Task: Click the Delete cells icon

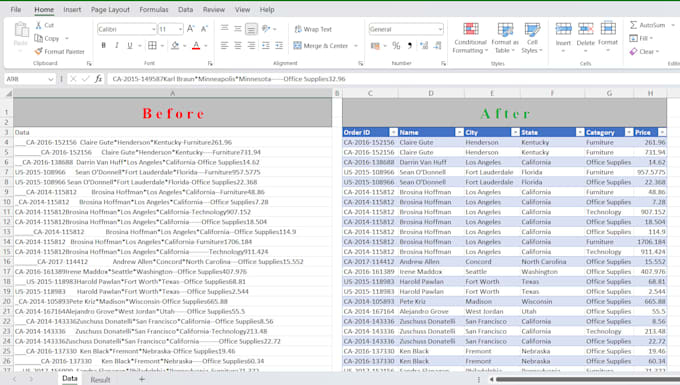Action: (585, 29)
